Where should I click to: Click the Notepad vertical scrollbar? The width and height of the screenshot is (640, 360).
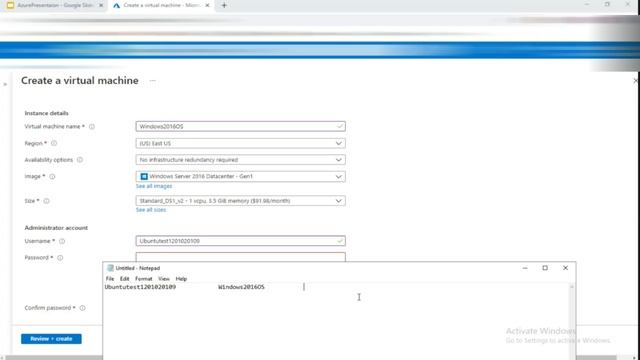[572, 322]
